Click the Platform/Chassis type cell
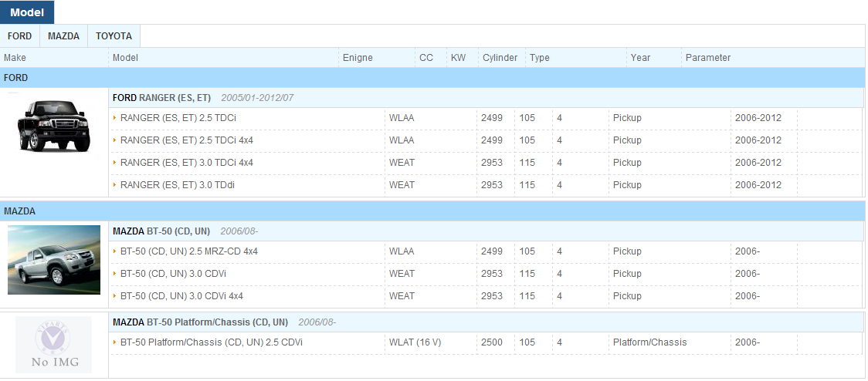Viewport: 868px width, 381px height. [650, 342]
